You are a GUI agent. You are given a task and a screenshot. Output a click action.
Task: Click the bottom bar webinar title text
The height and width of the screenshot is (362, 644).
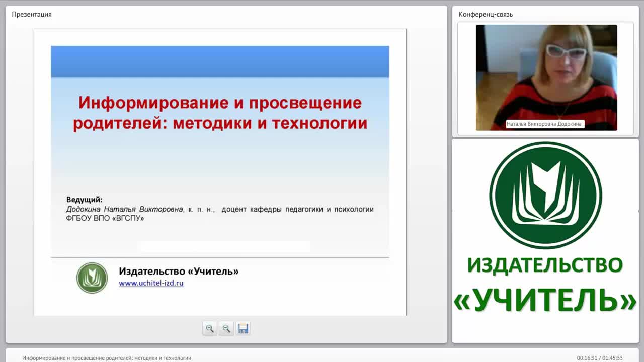pos(107,358)
